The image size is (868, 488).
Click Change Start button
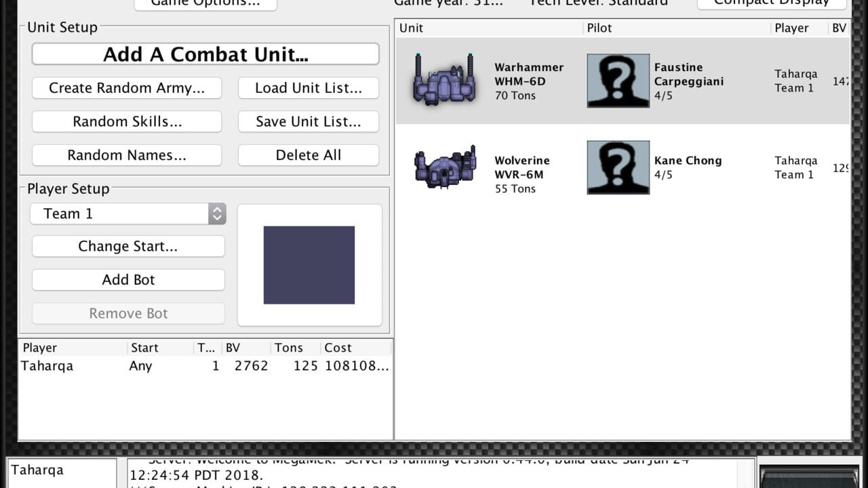pos(128,247)
